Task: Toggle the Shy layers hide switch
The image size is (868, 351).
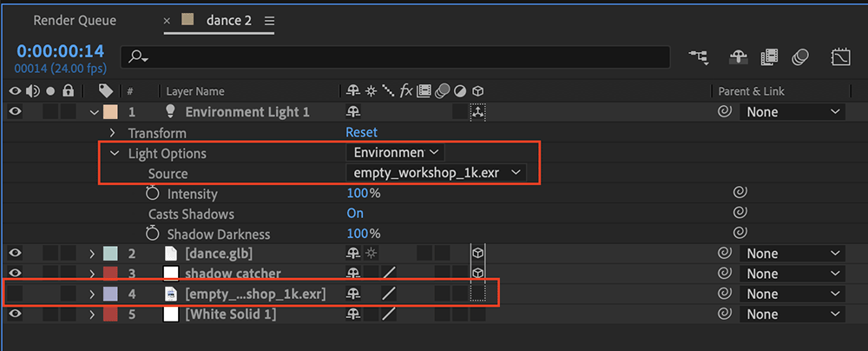Action: point(739,56)
